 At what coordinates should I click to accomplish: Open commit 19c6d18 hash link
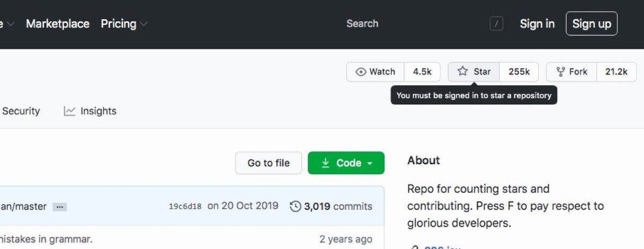185,207
